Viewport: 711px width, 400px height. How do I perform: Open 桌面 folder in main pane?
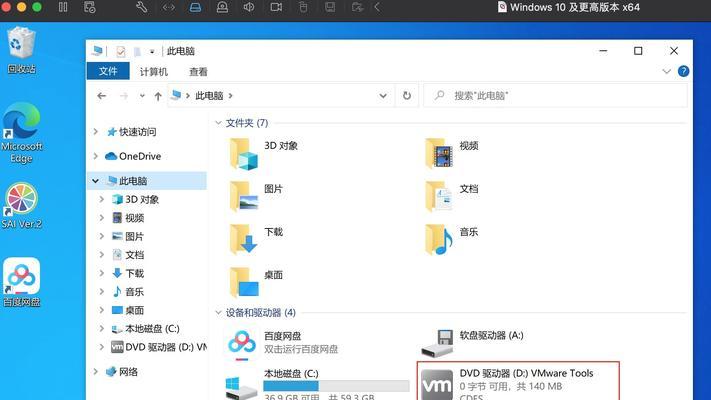coord(256,282)
